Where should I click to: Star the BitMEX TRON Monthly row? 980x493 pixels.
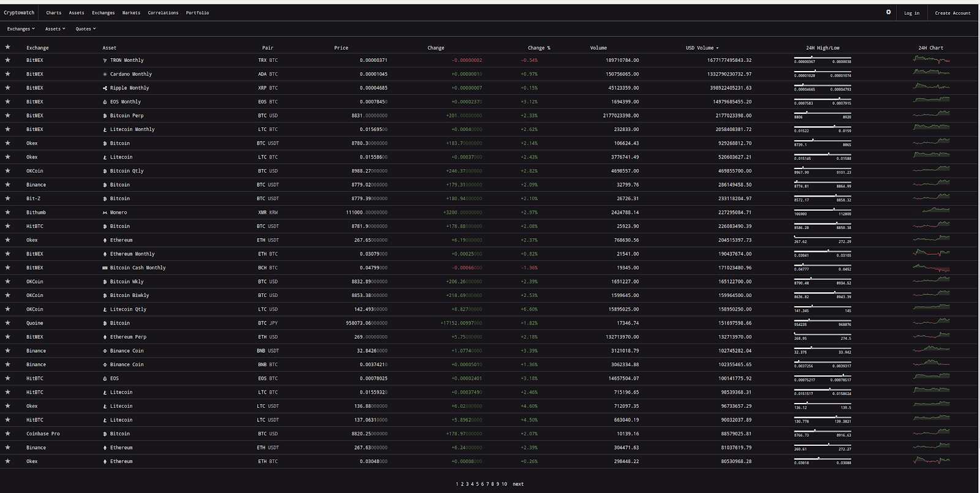(x=8, y=60)
